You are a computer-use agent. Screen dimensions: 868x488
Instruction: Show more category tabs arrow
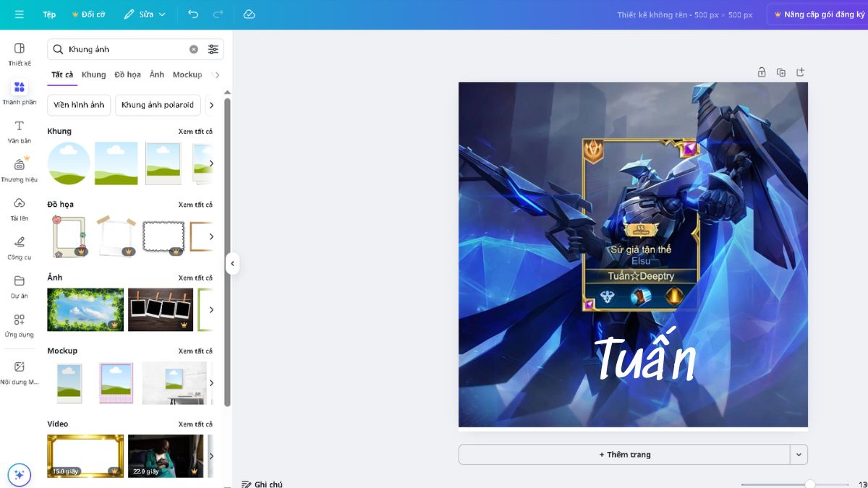[217, 74]
